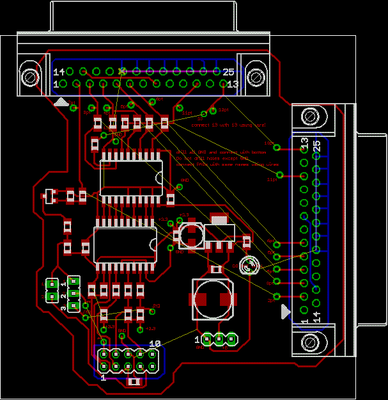Select the lower IC chip body
Screen dimensions: 388x400
tap(125, 244)
